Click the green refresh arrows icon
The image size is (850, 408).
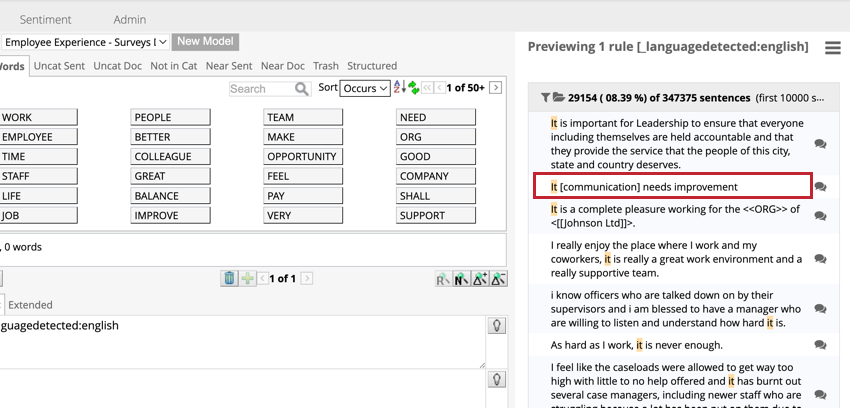pos(411,89)
